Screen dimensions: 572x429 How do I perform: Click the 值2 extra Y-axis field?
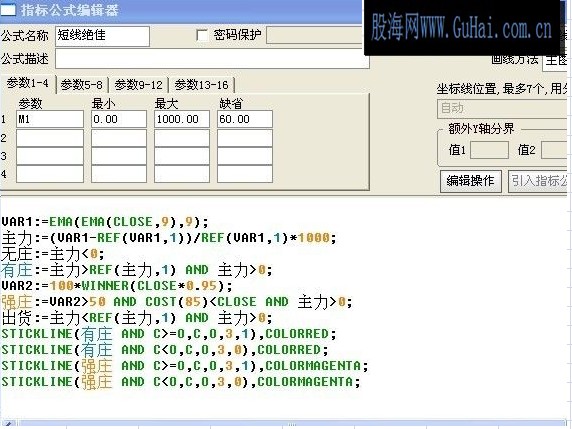pos(554,150)
